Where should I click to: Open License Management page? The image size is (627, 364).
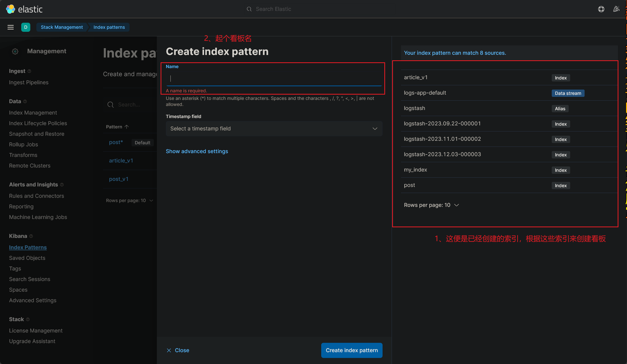coord(36,331)
